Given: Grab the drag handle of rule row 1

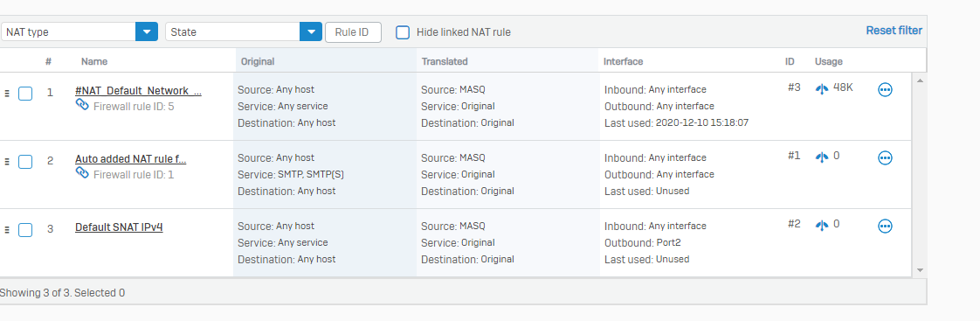Looking at the screenshot, I should coord(7,94).
